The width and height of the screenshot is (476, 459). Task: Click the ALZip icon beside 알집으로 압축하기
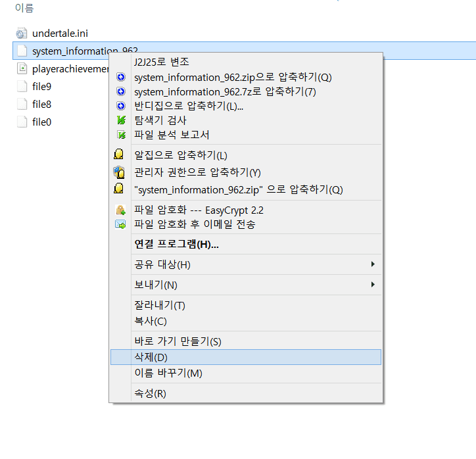[119, 155]
